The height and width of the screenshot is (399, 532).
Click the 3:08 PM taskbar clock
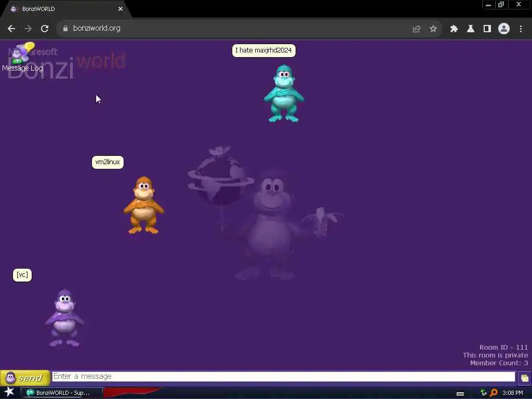tap(512, 393)
